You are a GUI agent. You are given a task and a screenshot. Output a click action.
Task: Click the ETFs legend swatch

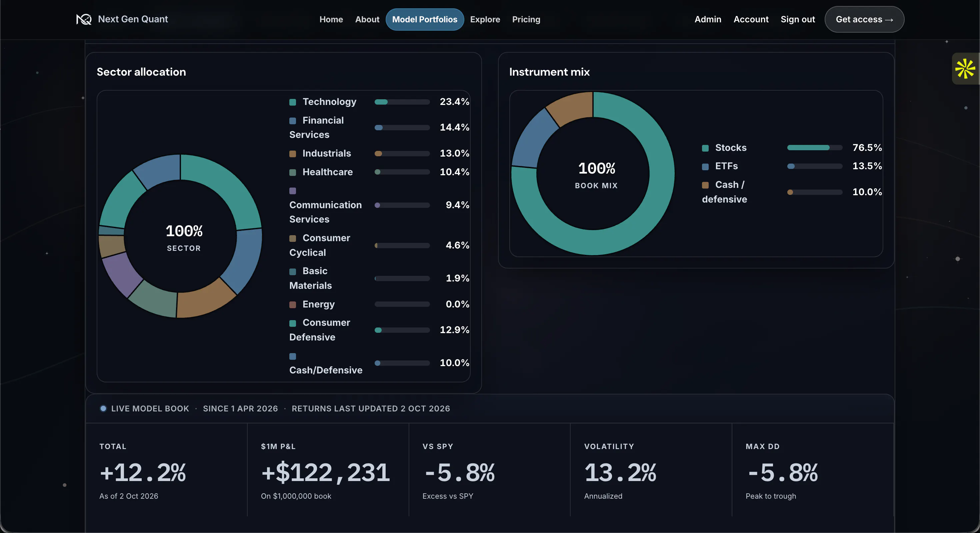point(705,166)
